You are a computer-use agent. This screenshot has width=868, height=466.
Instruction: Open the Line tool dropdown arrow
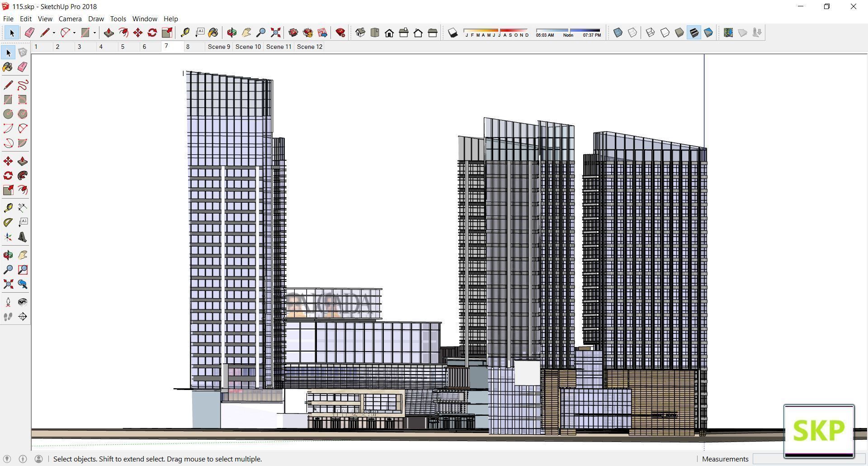tap(54, 33)
